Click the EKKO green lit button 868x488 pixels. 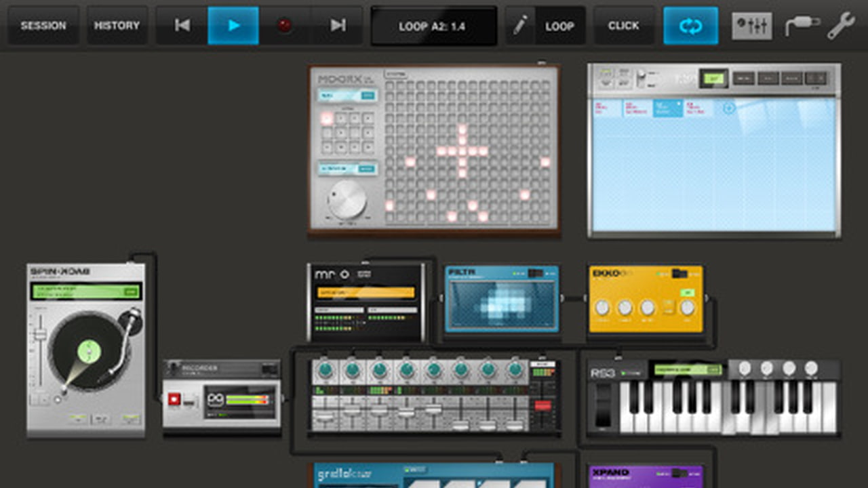click(688, 292)
